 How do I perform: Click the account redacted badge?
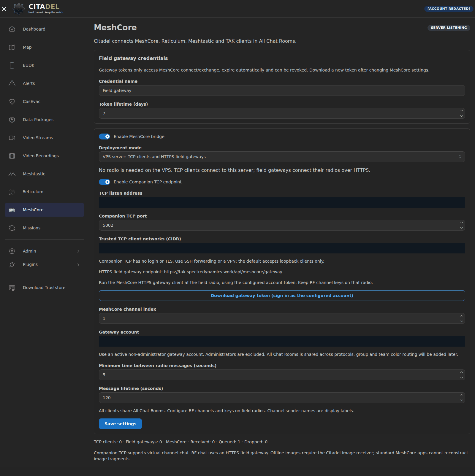pyautogui.click(x=449, y=9)
